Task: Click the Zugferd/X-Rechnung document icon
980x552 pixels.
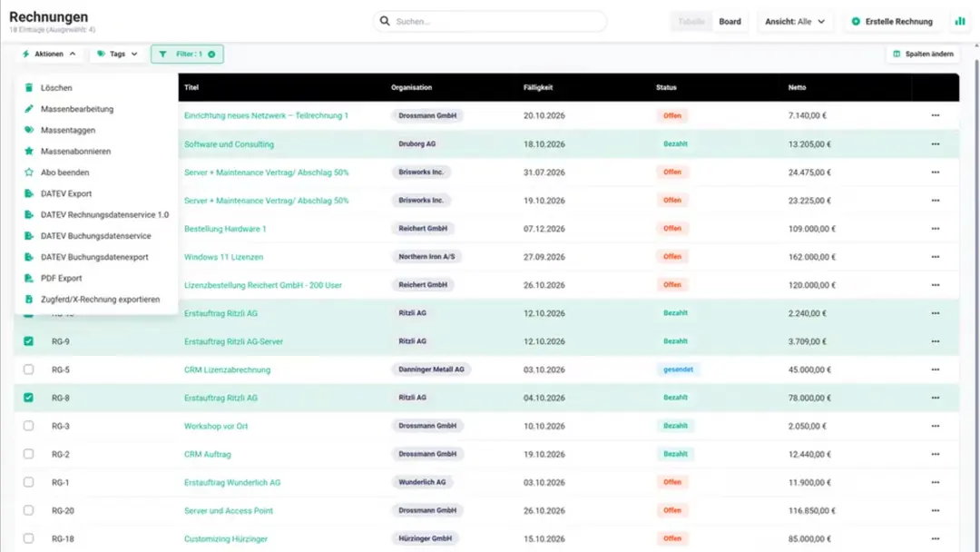Action: 29,300
